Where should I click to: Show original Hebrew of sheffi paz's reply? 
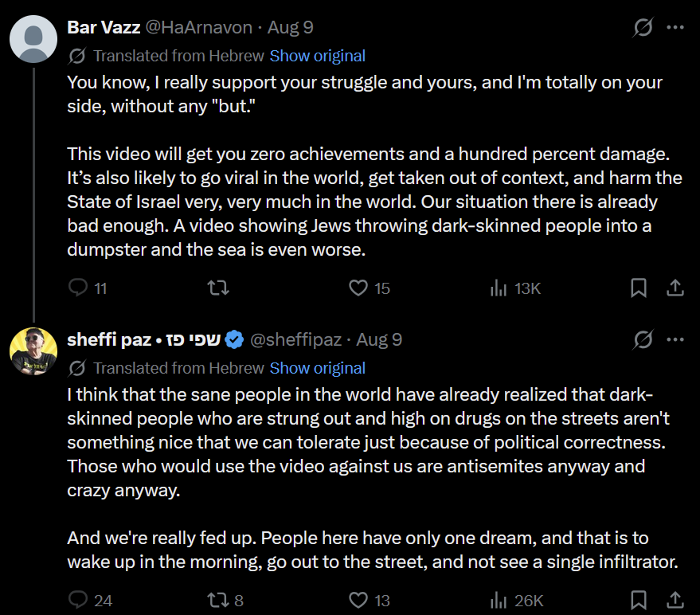coord(318,368)
